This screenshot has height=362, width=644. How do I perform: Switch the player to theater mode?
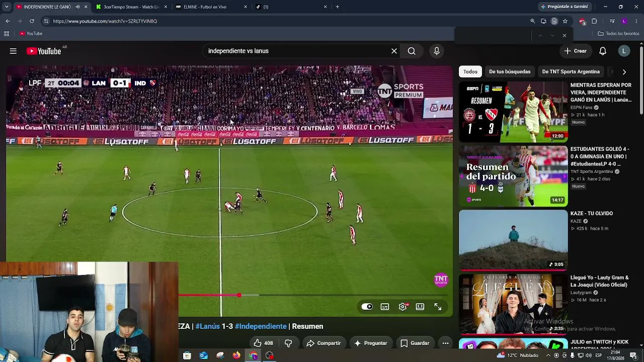click(420, 307)
